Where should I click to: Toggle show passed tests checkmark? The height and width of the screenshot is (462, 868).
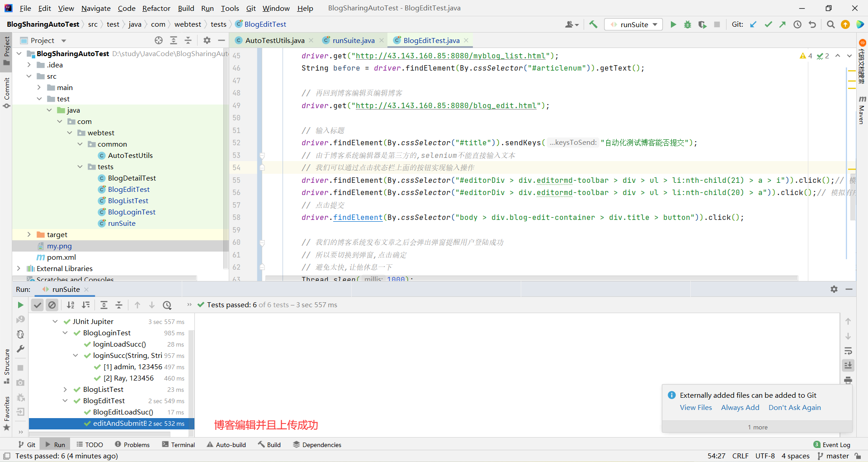click(38, 305)
